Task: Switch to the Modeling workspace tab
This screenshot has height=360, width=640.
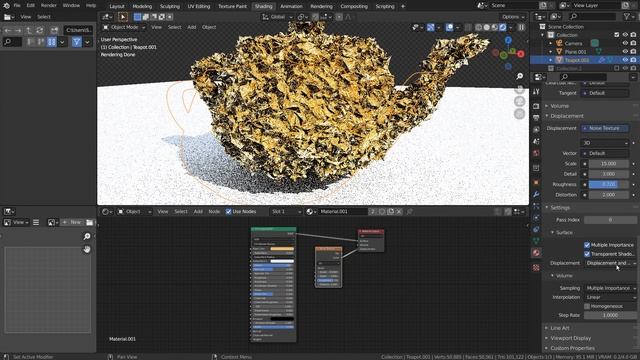Action: click(x=142, y=6)
